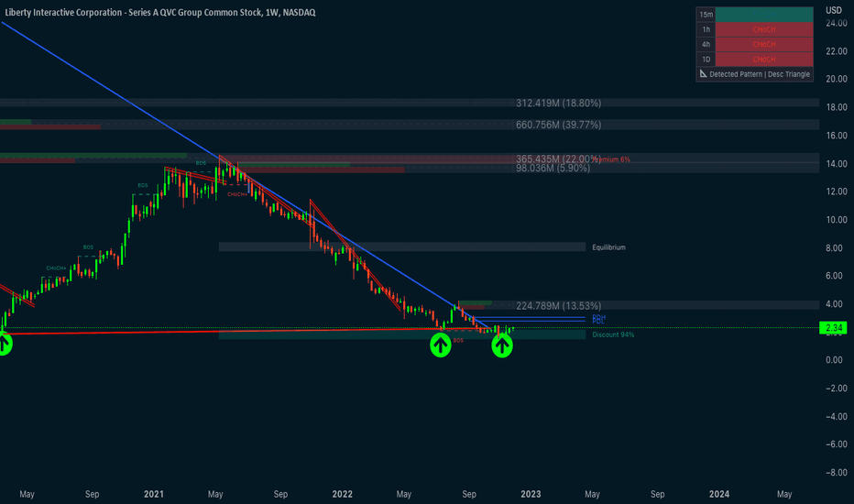Viewport: 854px width, 504px height.
Task: Click the −4.00 price axis label
Action: [x=836, y=417]
